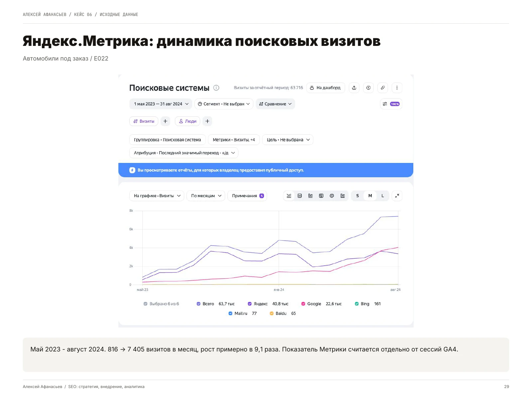Image resolution: width=532 pixels, height=399 pixels.
Task: Click the info icon beside Поисковые системы
Action: pos(216,88)
